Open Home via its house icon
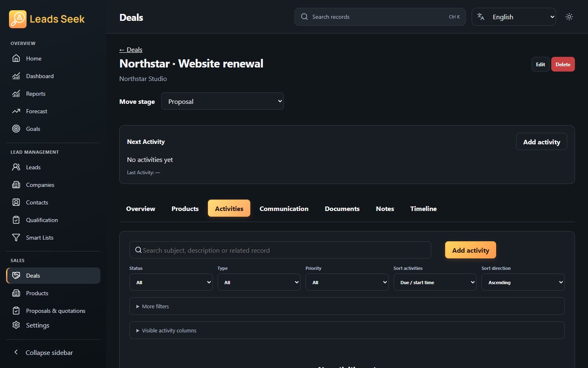 pyautogui.click(x=16, y=58)
